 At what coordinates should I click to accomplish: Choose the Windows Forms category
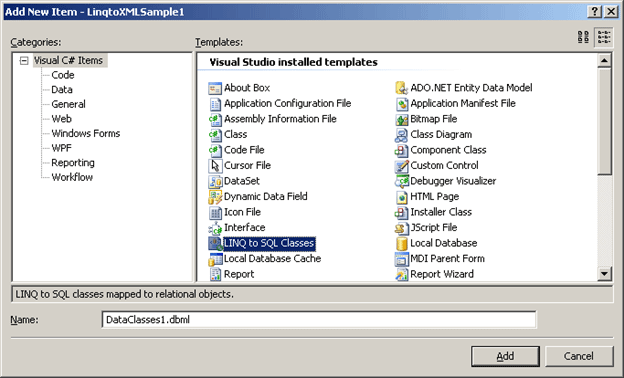(86, 134)
